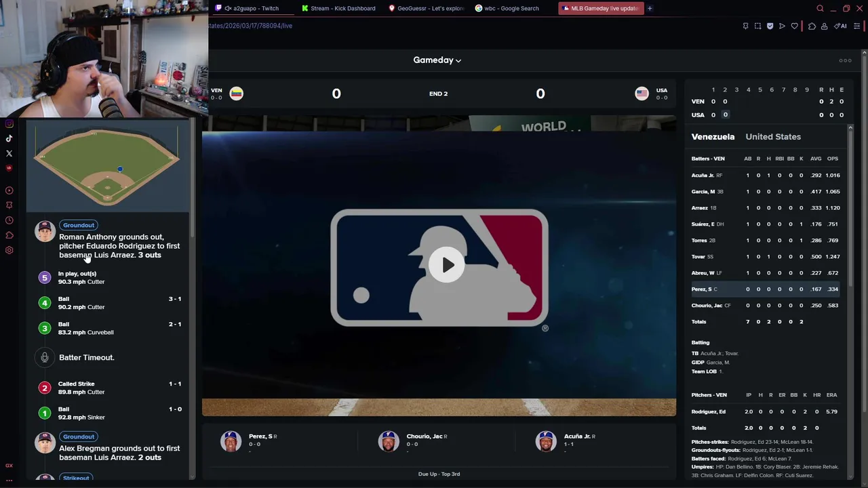Open the three-dot menu beside Gameday
Screen dimensions: 868x488
tap(845, 60)
